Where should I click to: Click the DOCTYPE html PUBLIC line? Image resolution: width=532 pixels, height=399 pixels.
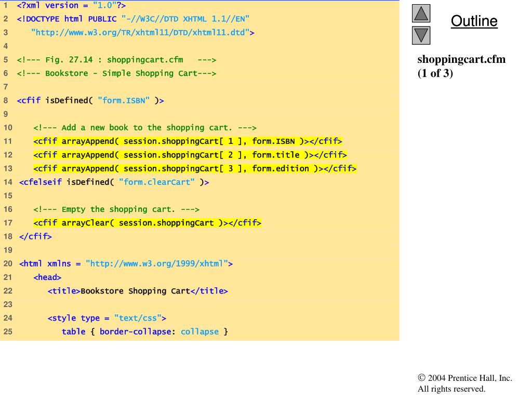pos(133,19)
